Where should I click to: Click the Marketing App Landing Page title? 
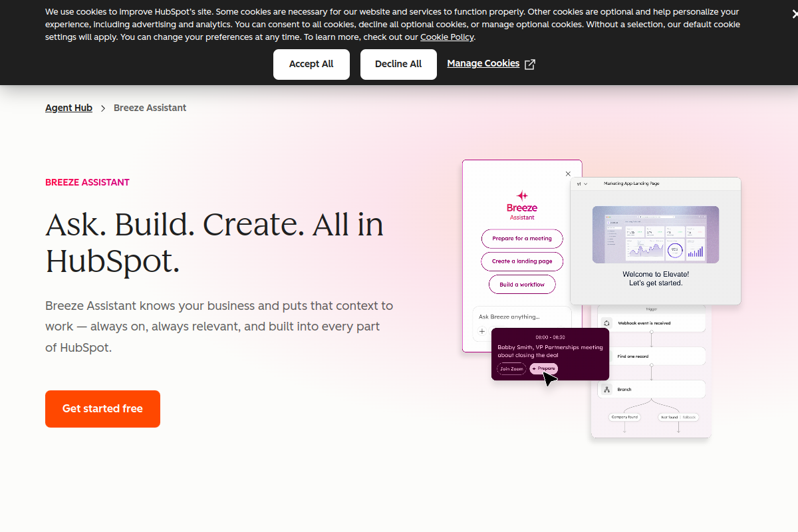click(632, 184)
